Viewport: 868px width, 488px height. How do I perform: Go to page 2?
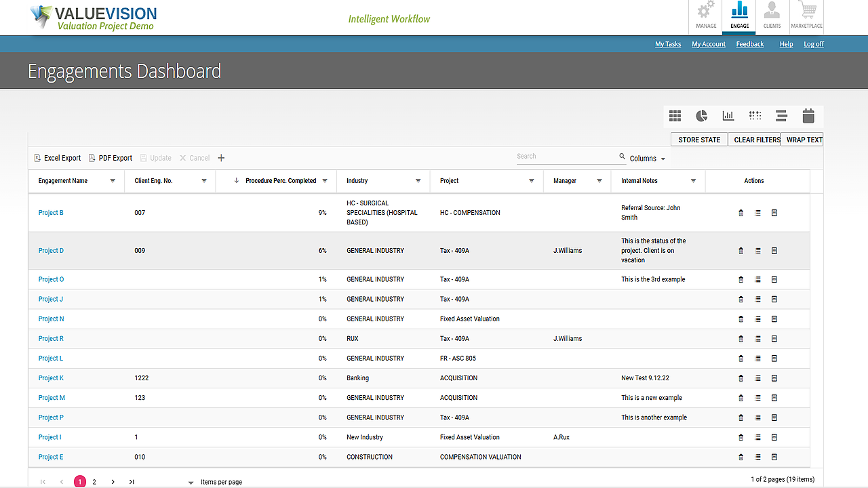pos(94,482)
